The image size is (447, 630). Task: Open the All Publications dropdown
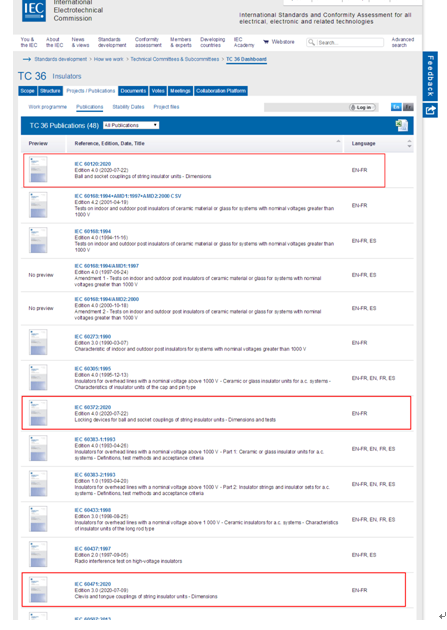coord(131,125)
